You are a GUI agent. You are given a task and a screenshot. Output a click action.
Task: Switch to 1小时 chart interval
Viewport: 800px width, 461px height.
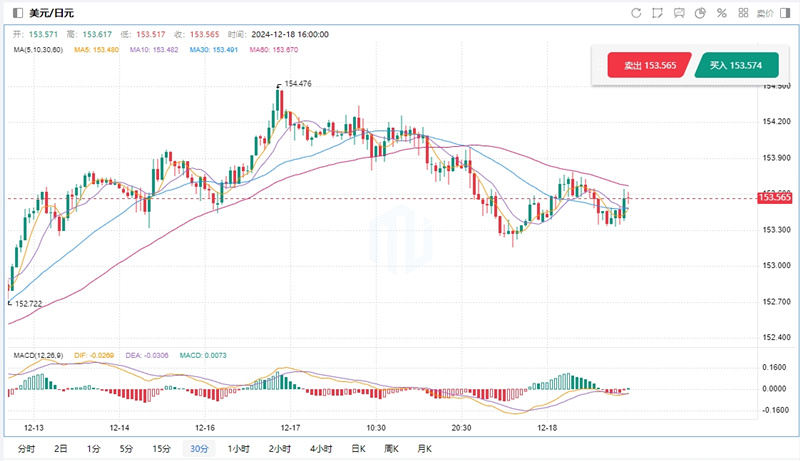(238, 449)
